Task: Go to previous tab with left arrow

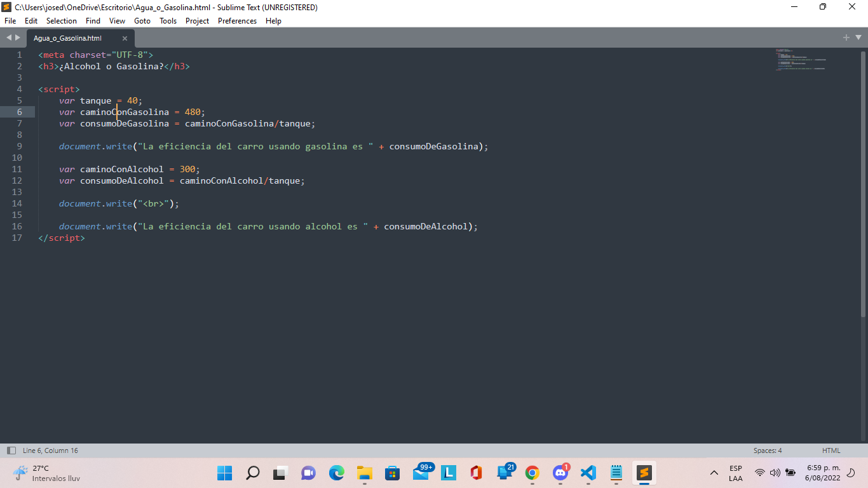Action: coord(9,38)
